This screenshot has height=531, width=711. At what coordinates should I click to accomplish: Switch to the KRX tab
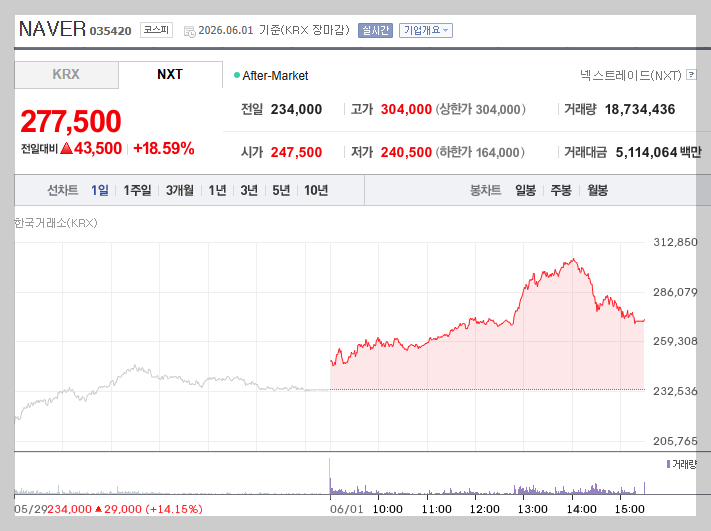point(66,75)
